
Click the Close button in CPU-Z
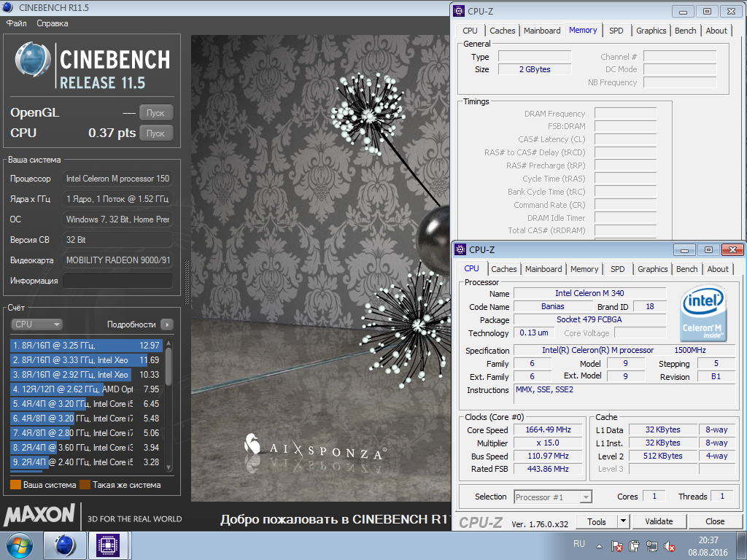(x=715, y=521)
